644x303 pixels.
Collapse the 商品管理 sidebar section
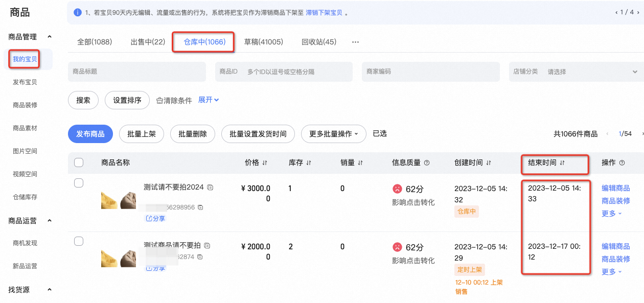point(50,37)
